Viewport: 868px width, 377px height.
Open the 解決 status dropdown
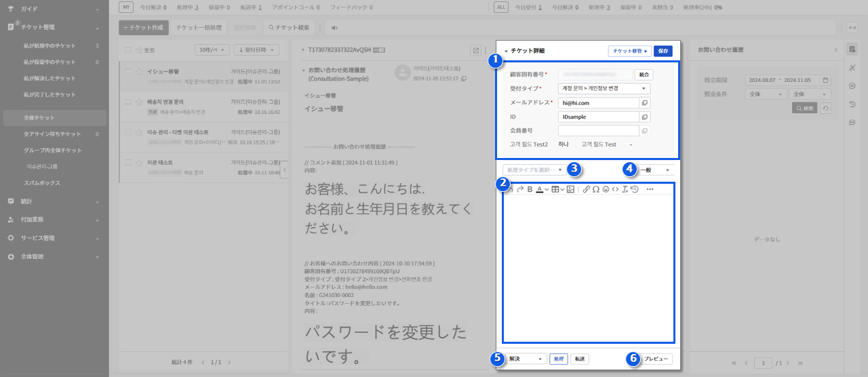pyautogui.click(x=526, y=359)
